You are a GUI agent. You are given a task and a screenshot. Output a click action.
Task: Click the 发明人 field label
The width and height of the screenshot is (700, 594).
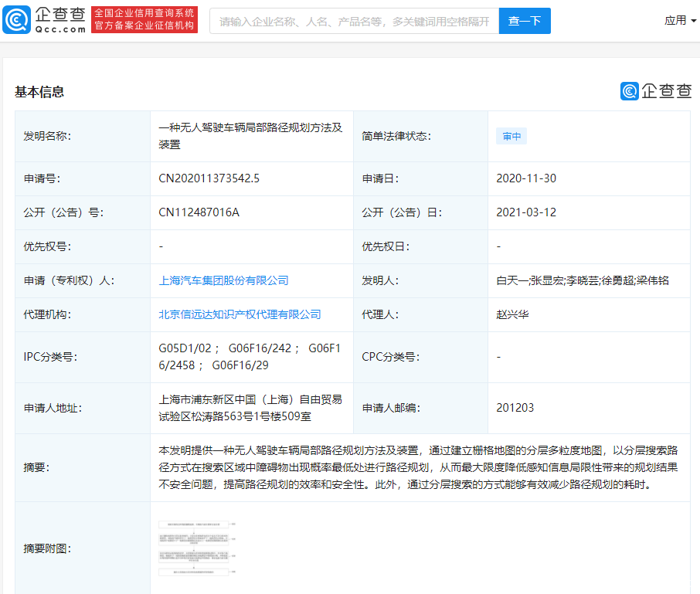380,280
